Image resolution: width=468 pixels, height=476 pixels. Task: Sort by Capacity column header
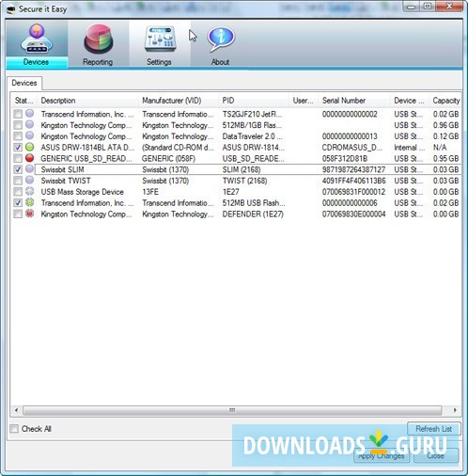tap(446, 101)
